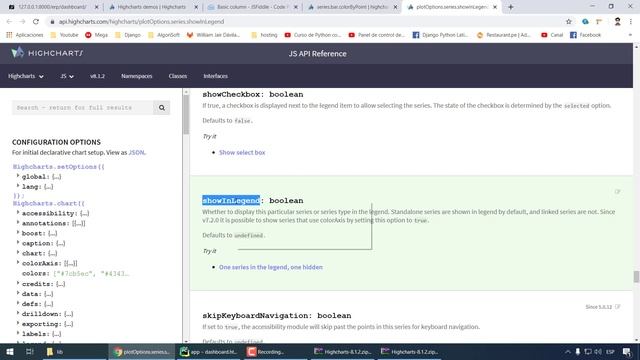This screenshot has height=360, width=640.
Task: Expand the accessibility tree node
Action: click(18, 213)
